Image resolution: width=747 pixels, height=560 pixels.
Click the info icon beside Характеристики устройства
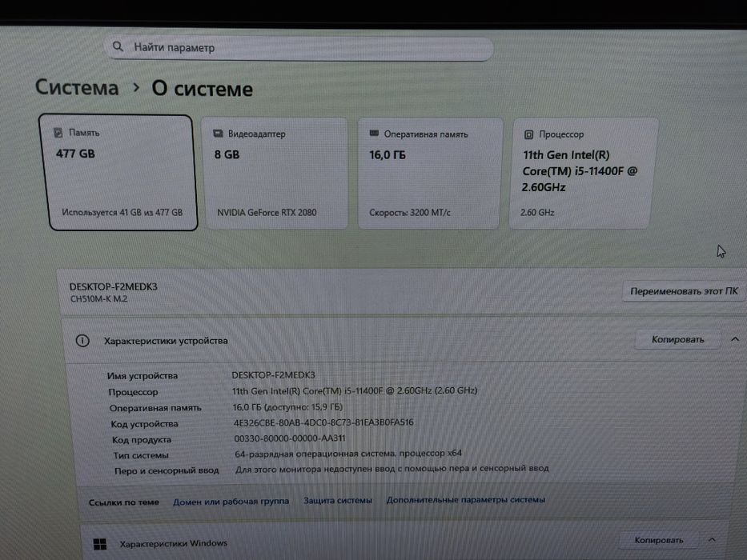[x=82, y=341]
